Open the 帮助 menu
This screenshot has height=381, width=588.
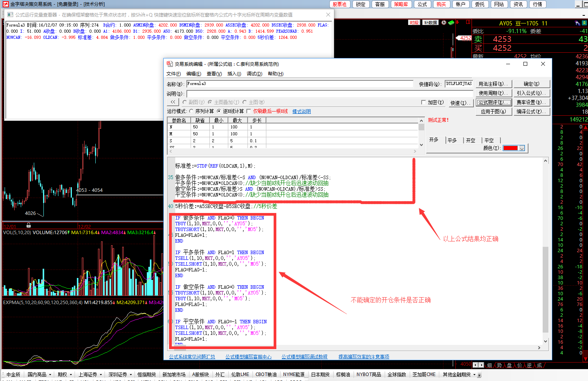coord(276,74)
